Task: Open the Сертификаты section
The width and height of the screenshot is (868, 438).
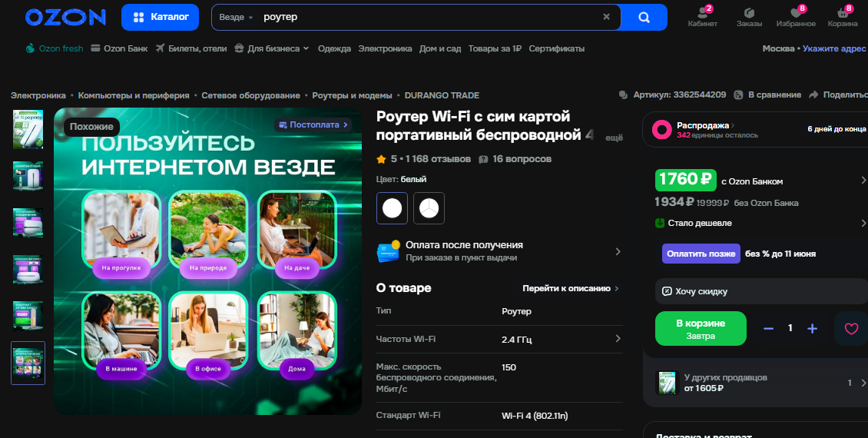Action: (556, 48)
